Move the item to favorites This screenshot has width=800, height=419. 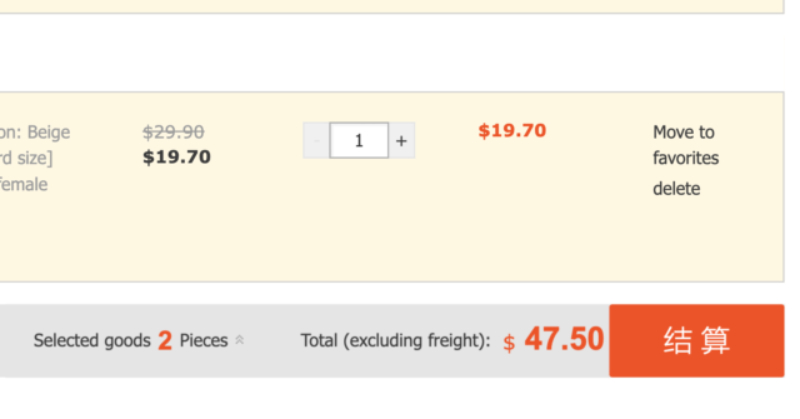click(686, 145)
